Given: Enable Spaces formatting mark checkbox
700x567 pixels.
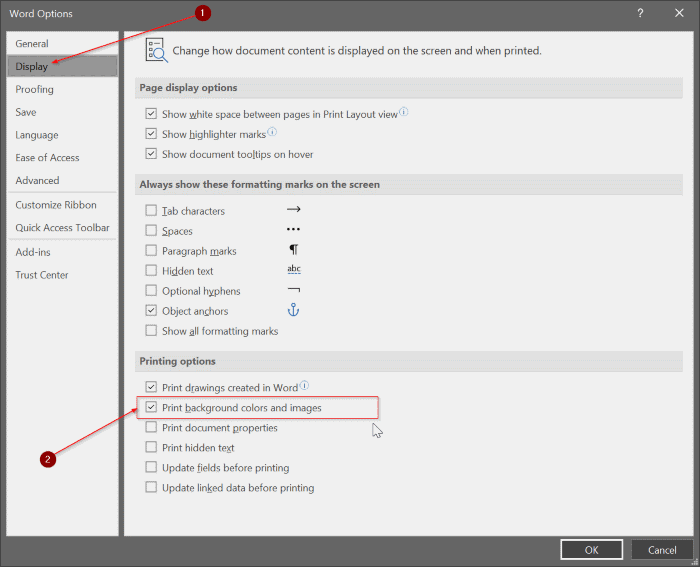Looking at the screenshot, I should [x=151, y=230].
